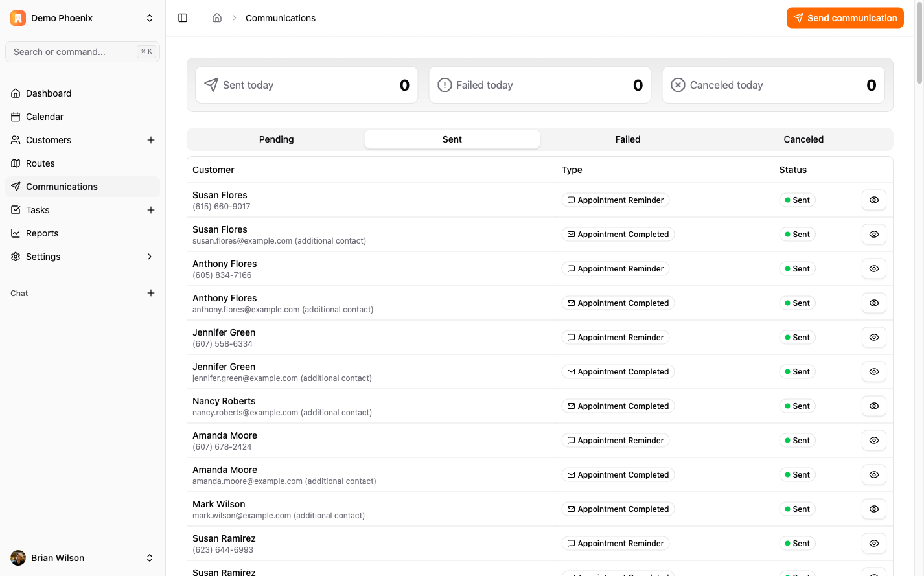Add a new task with plus icon
Image resolution: width=924 pixels, height=576 pixels.
coord(151,210)
